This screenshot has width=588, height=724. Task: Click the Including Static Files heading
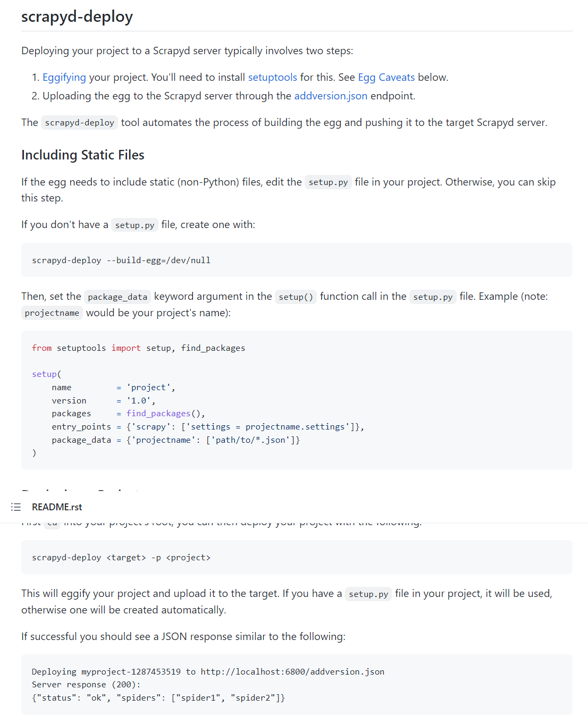pyautogui.click(x=83, y=155)
